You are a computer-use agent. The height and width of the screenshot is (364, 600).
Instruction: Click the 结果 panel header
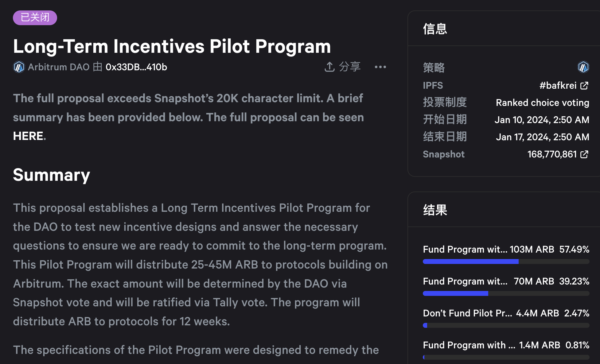435,210
